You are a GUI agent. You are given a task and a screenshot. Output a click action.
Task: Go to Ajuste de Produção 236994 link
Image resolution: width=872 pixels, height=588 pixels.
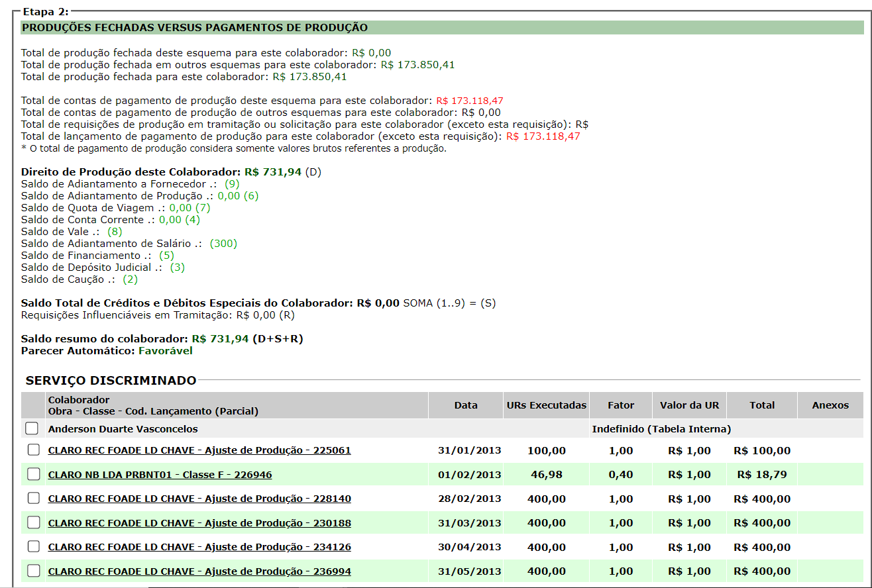[199, 571]
